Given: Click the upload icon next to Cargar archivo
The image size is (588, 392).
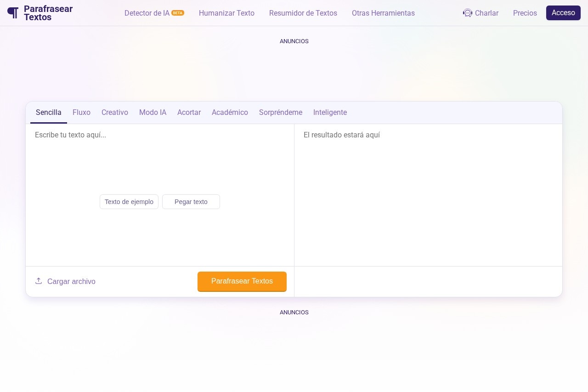Looking at the screenshot, I should tap(39, 281).
